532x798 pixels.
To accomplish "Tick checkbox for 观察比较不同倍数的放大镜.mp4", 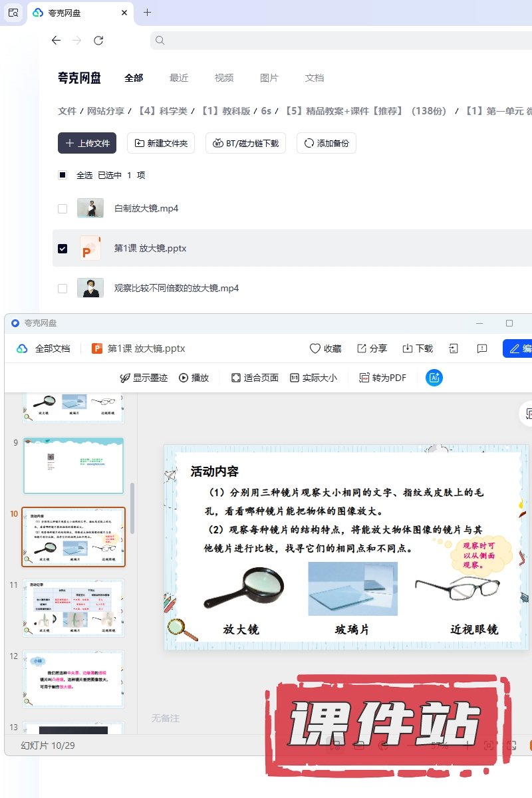I will [63, 289].
